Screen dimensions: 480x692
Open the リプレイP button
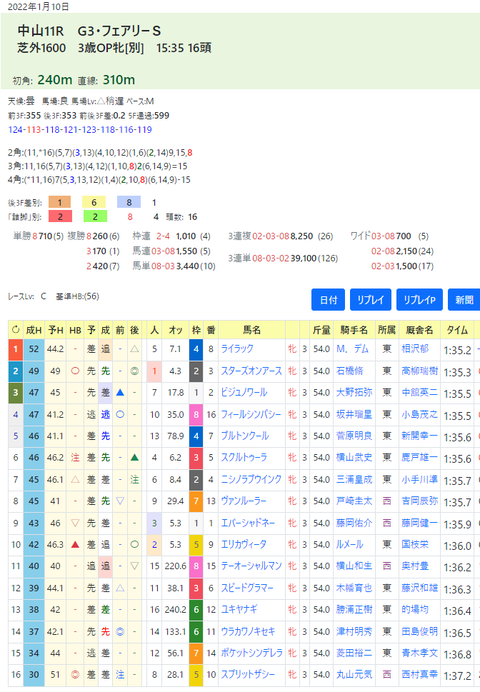420,300
